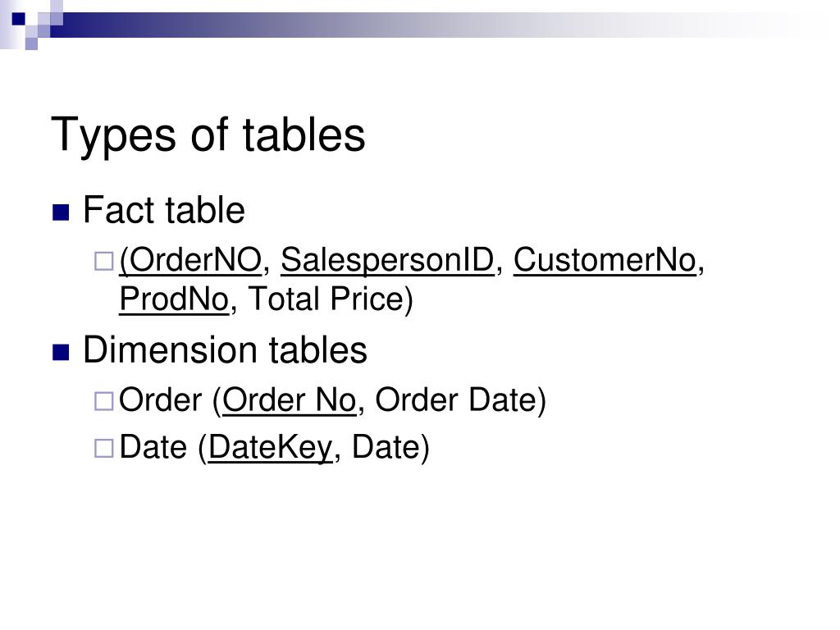This screenshot has width=840, height=630.
Task: Click the underlined ProdNo key
Action: [x=174, y=299]
